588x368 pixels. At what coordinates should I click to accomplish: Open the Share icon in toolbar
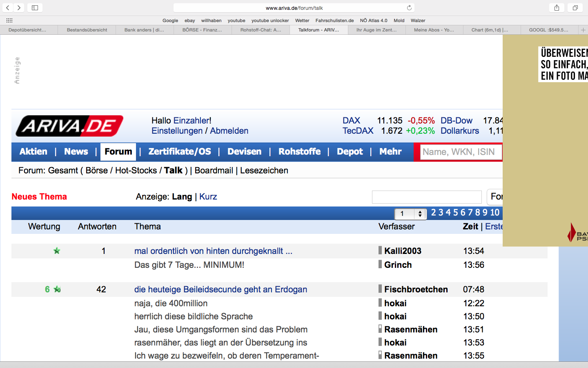tap(557, 8)
